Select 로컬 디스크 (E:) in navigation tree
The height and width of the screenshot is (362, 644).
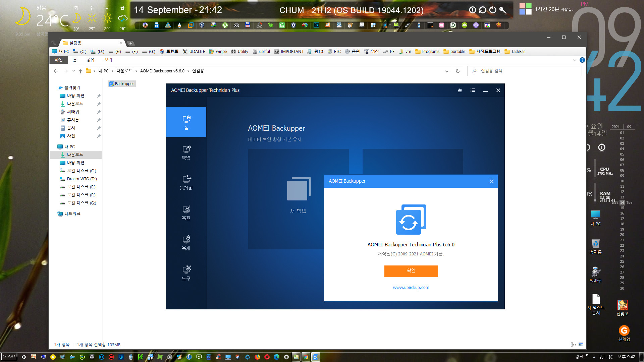(78, 187)
